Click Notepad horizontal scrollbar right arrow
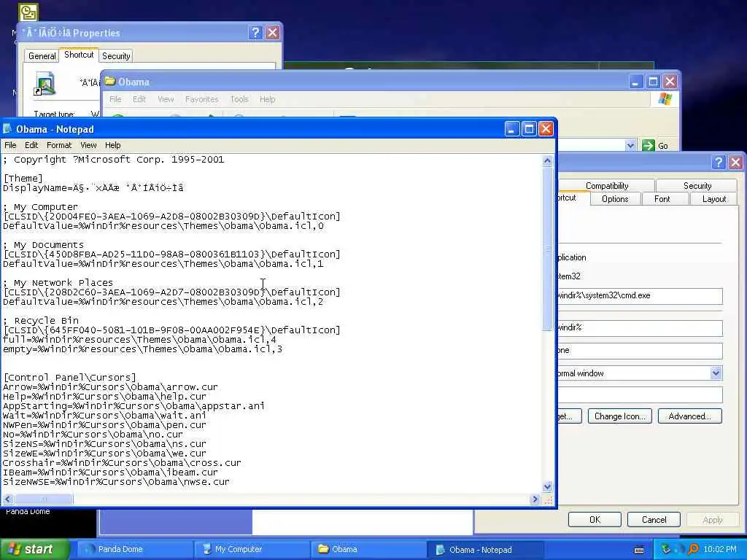This screenshot has height=560, width=747. [535, 499]
